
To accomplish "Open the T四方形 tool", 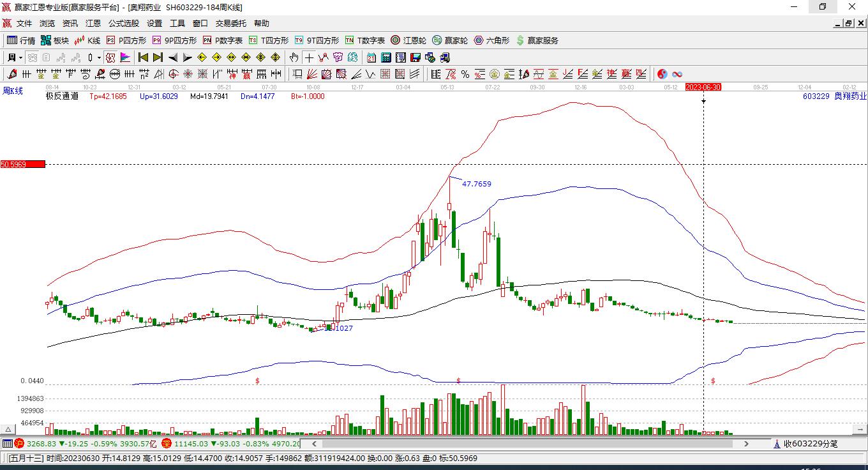I will pos(269,40).
